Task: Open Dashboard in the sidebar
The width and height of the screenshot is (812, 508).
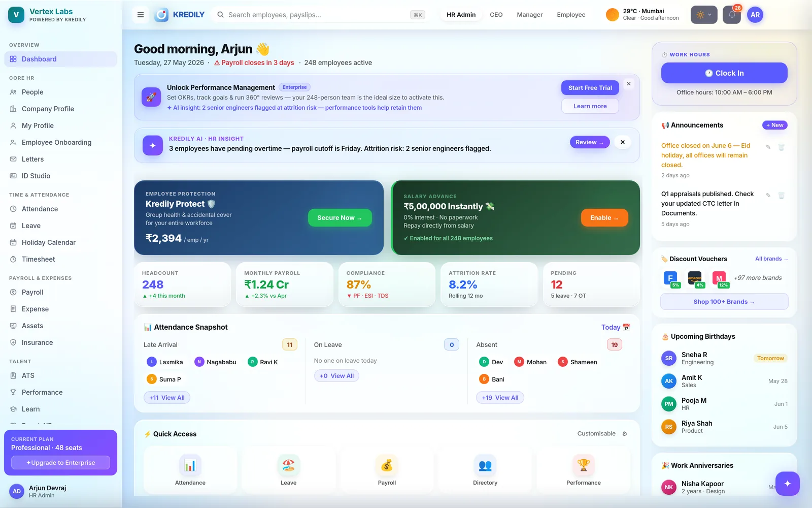Action: [60, 59]
